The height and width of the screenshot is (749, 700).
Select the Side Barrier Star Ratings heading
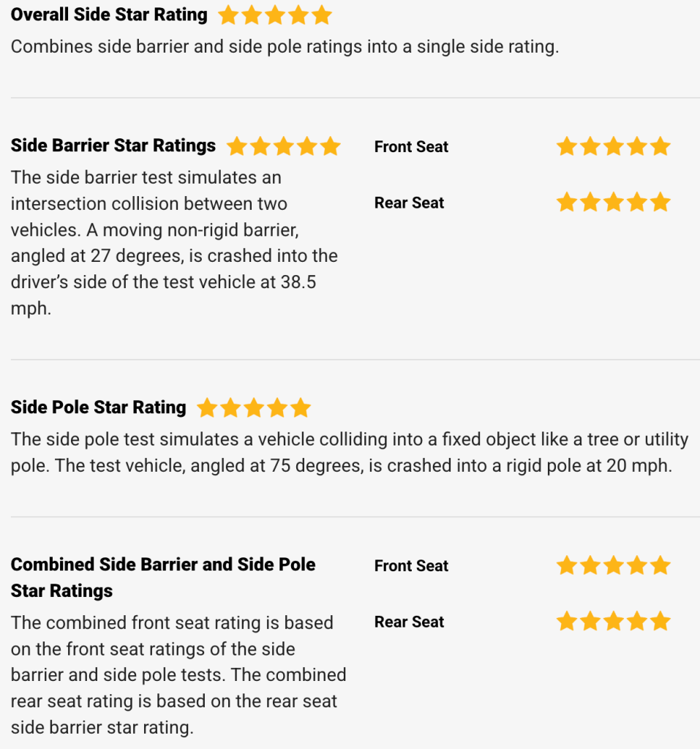(113, 146)
